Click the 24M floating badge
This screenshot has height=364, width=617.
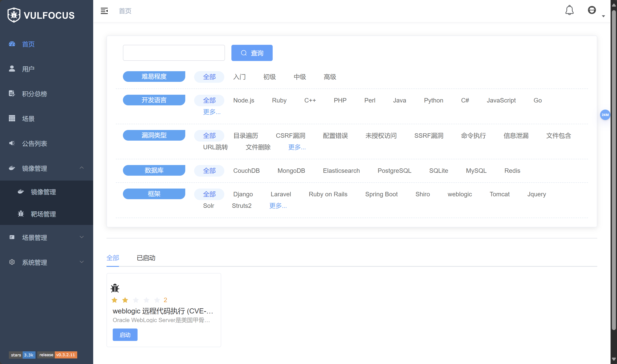point(605,114)
